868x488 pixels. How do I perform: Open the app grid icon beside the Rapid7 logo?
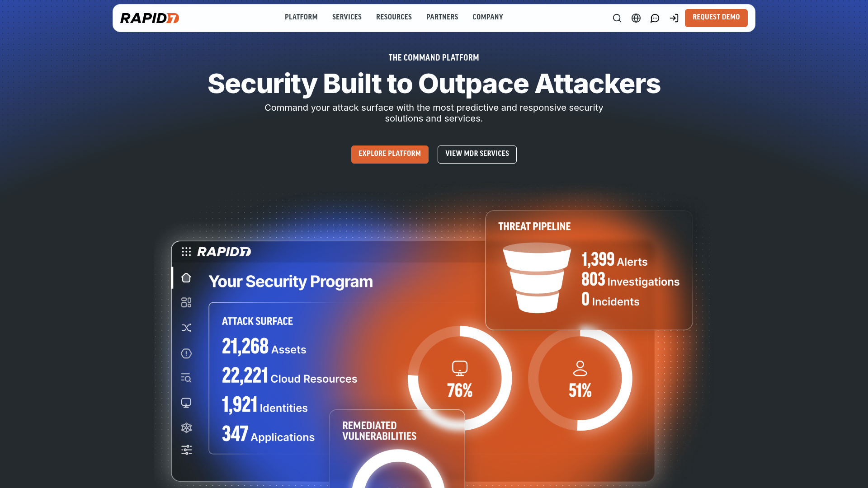click(186, 252)
